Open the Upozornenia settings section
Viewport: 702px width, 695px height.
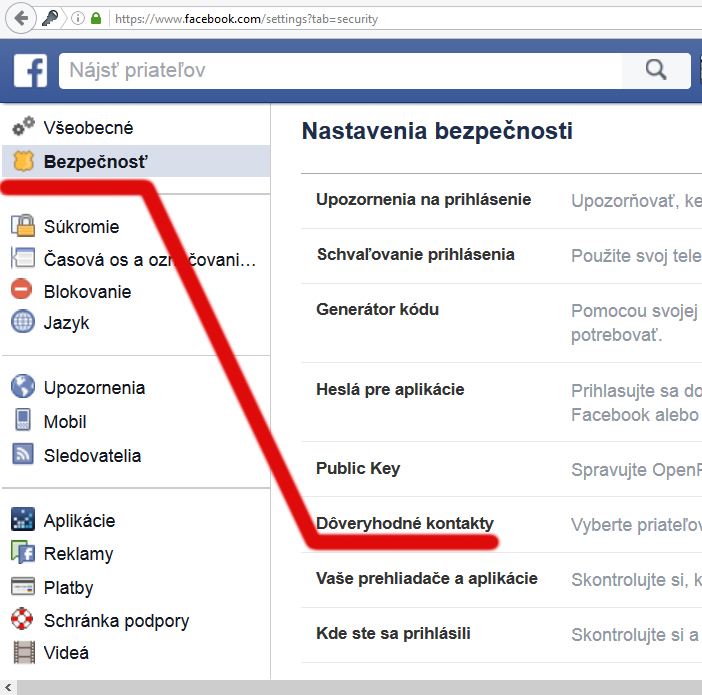pyautogui.click(x=94, y=388)
